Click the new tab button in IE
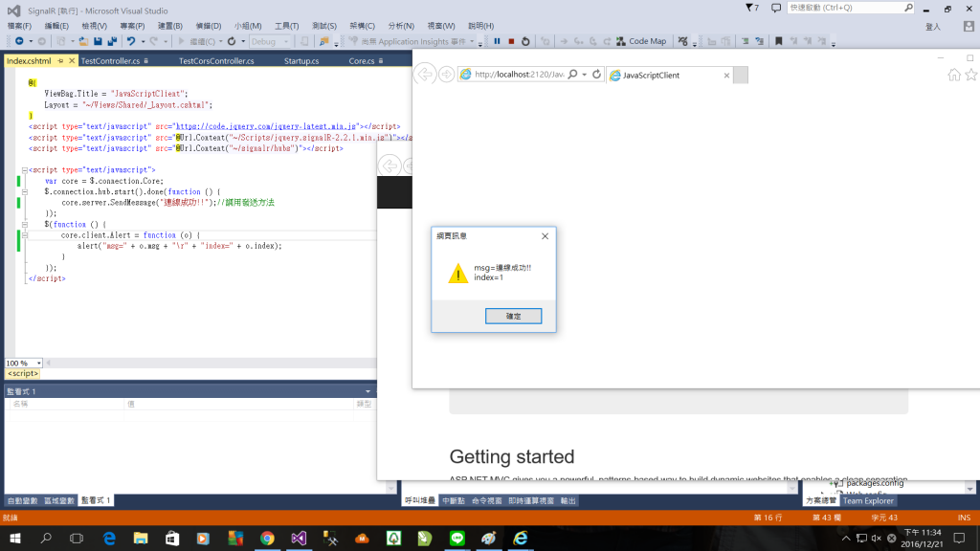The height and width of the screenshot is (551, 980). tap(741, 76)
